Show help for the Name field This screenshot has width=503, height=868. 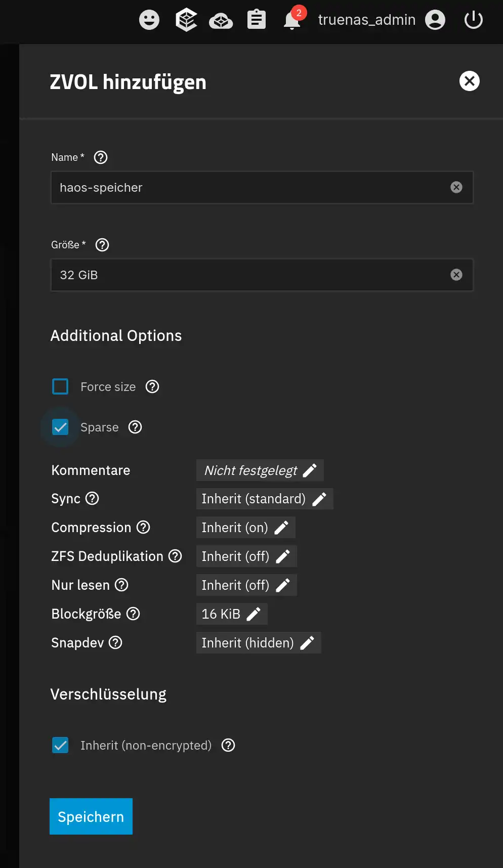click(101, 157)
